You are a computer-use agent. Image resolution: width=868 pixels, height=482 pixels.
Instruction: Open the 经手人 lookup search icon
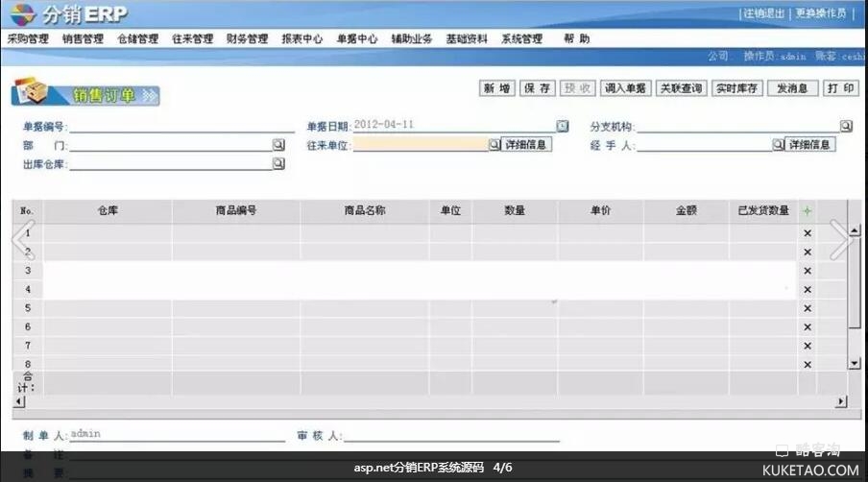point(778,144)
